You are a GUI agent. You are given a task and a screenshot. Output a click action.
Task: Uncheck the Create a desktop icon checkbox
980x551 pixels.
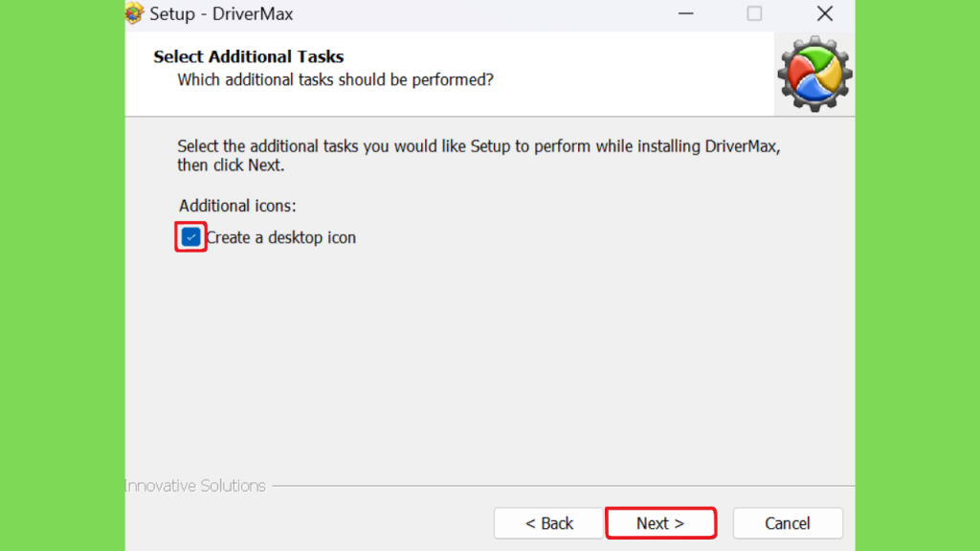coord(190,237)
